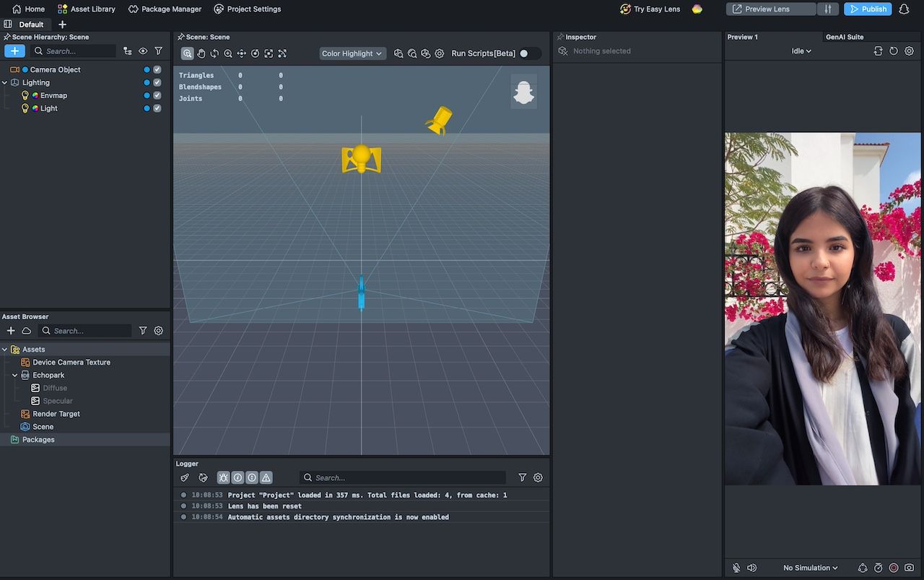Open the Home menu item
This screenshot has height=580, width=924.
tap(28, 9)
